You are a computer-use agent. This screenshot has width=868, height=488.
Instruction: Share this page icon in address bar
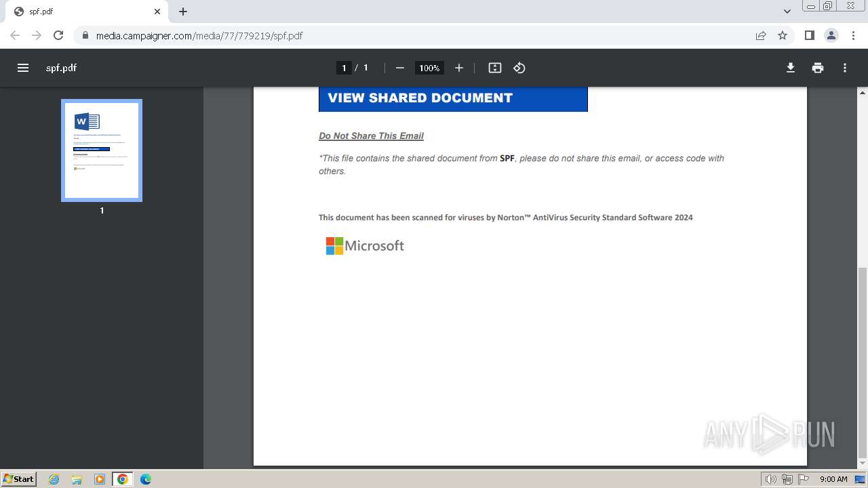coord(761,35)
